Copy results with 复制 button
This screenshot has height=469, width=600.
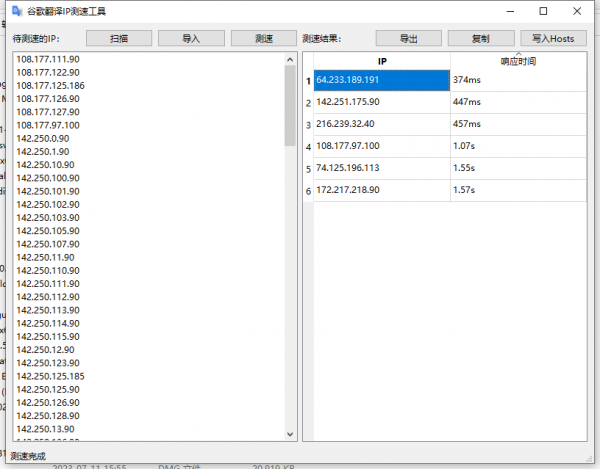481,39
